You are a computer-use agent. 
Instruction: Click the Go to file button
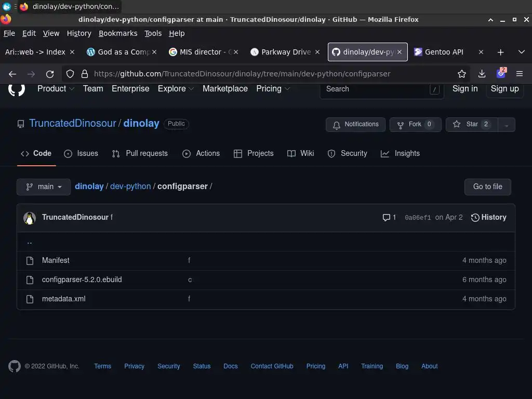coord(487,187)
